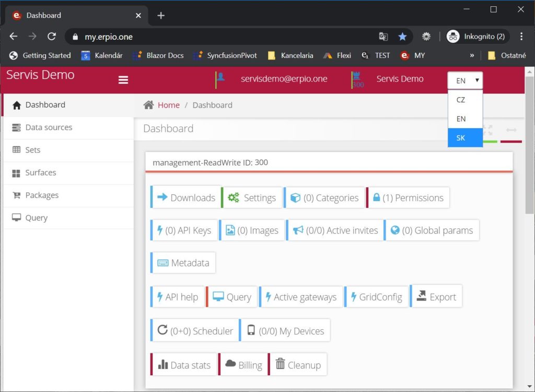Open the Surfaces sidebar item
Screen dimensions: 535x392
(40, 172)
